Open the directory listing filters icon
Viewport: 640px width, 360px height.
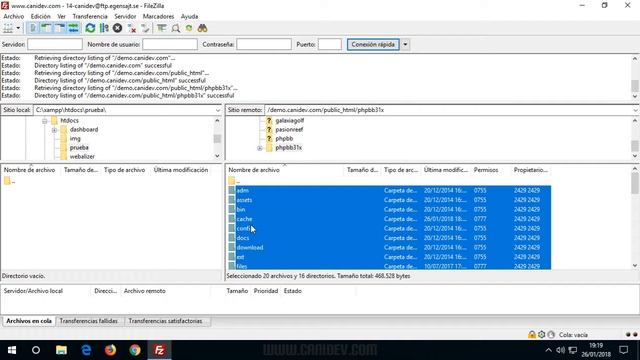tap(162, 28)
